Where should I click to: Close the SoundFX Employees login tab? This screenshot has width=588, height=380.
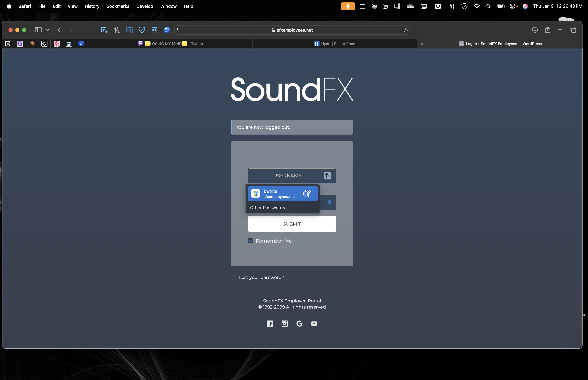coord(422,44)
